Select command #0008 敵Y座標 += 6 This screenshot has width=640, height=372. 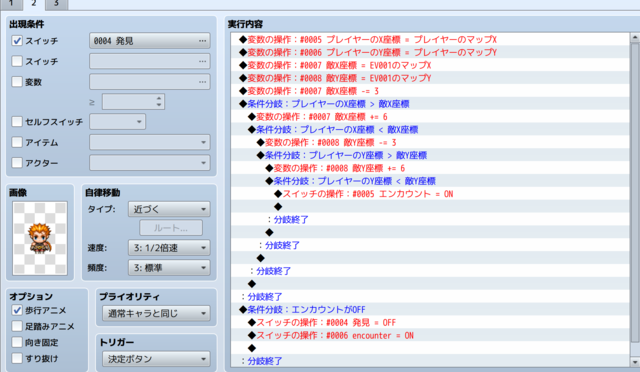click(430, 168)
